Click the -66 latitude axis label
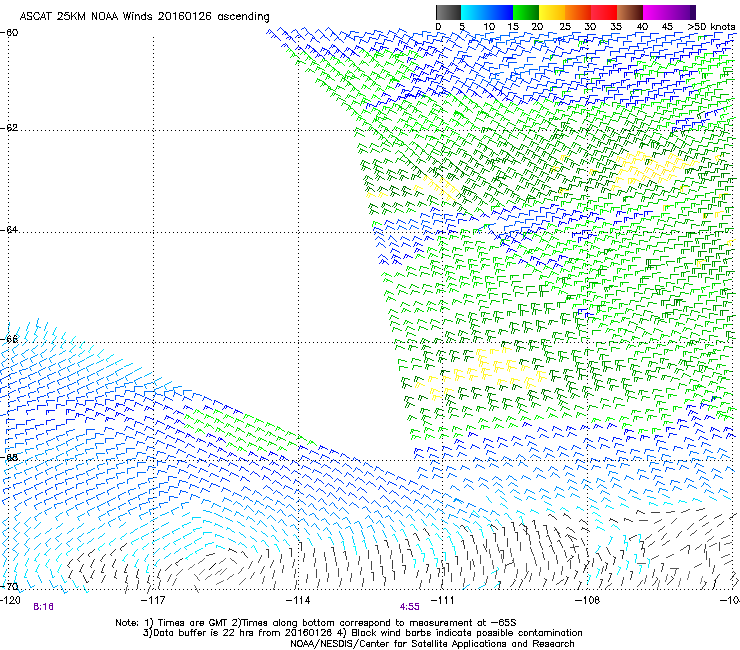The image size is (740, 650). pos(9,339)
